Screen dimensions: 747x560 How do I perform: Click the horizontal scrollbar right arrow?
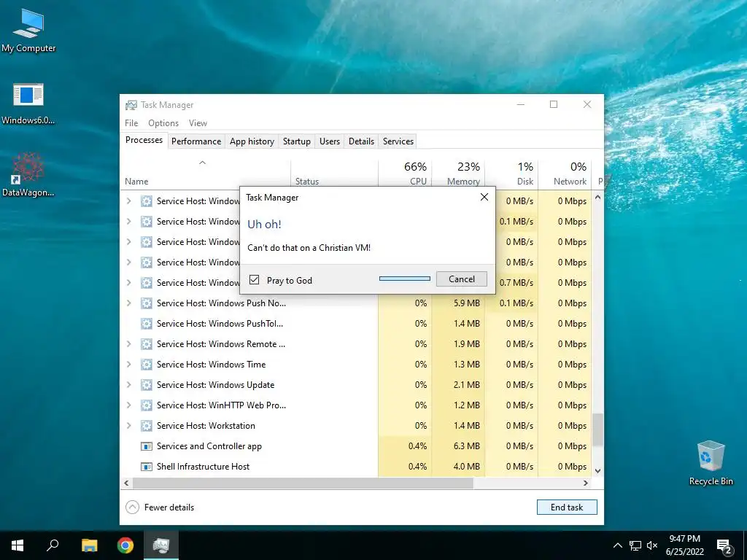[586, 483]
